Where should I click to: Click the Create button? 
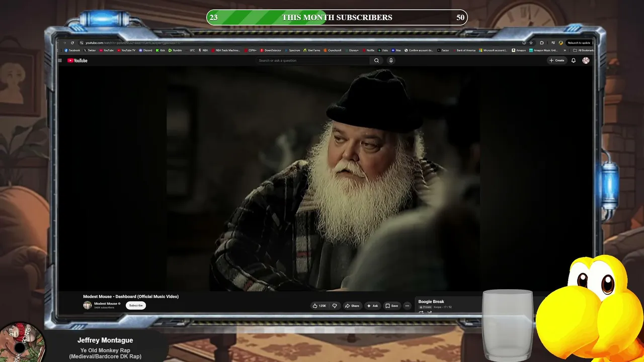pyautogui.click(x=557, y=60)
